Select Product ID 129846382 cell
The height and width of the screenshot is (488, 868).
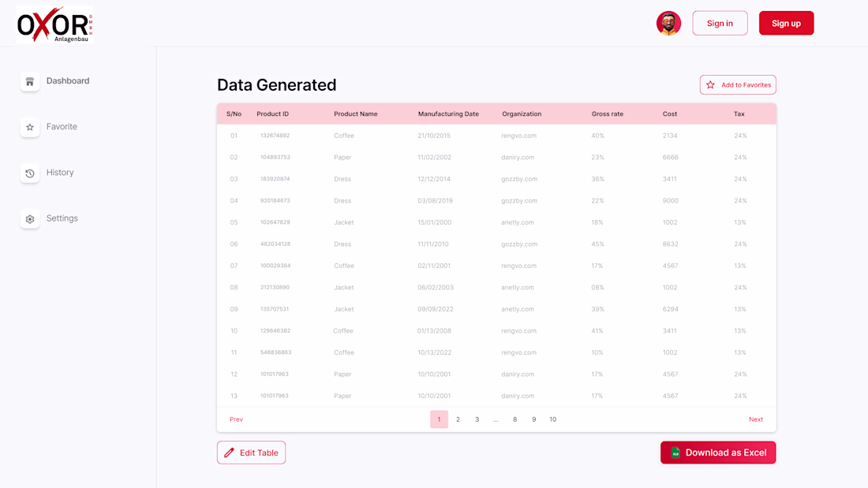click(x=275, y=331)
